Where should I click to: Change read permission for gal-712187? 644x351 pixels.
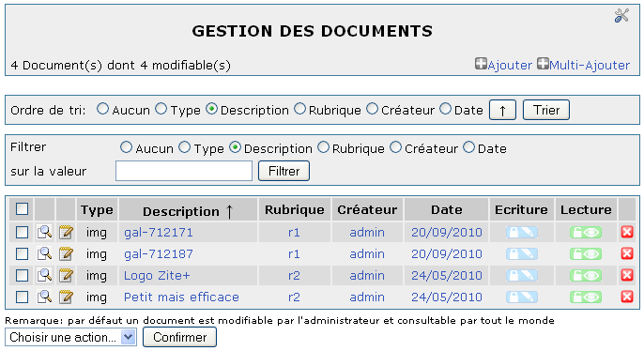[x=586, y=254]
